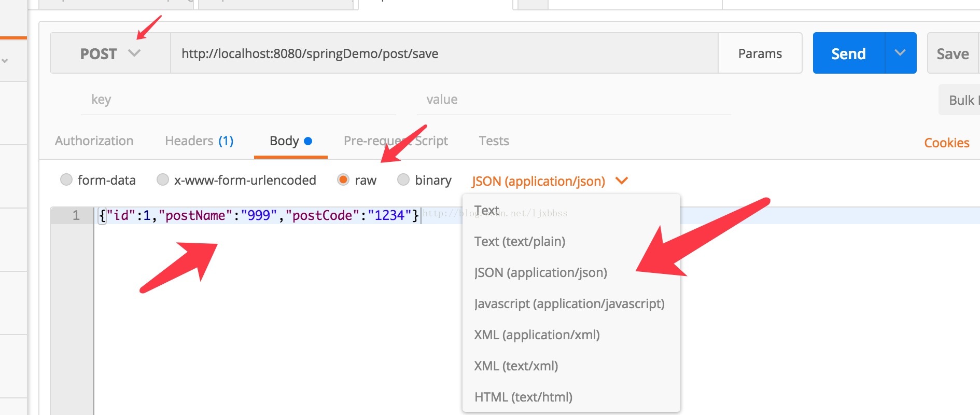Switch to the Tests tab
The image size is (980, 415).
494,141
